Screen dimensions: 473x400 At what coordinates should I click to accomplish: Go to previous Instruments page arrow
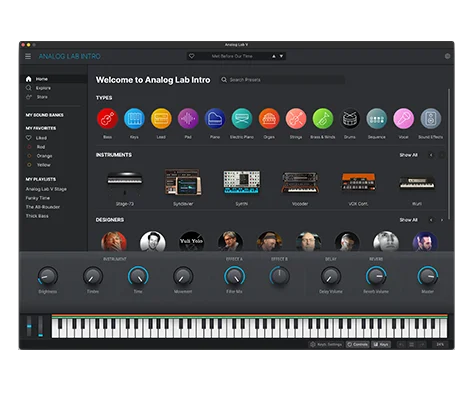coord(431,155)
